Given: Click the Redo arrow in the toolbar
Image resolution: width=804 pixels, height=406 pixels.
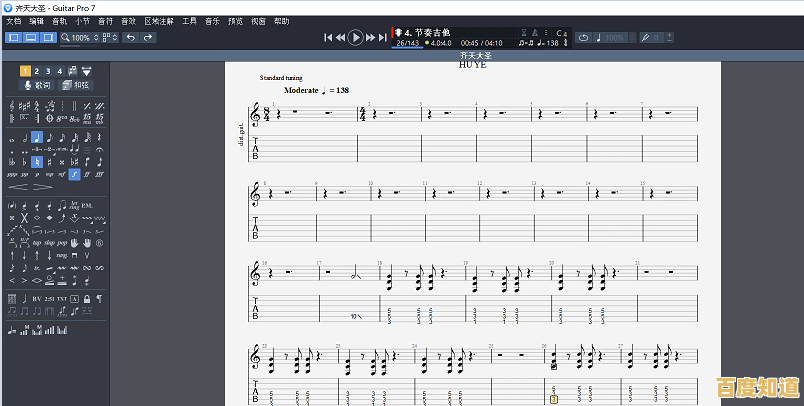Looking at the screenshot, I should point(148,38).
